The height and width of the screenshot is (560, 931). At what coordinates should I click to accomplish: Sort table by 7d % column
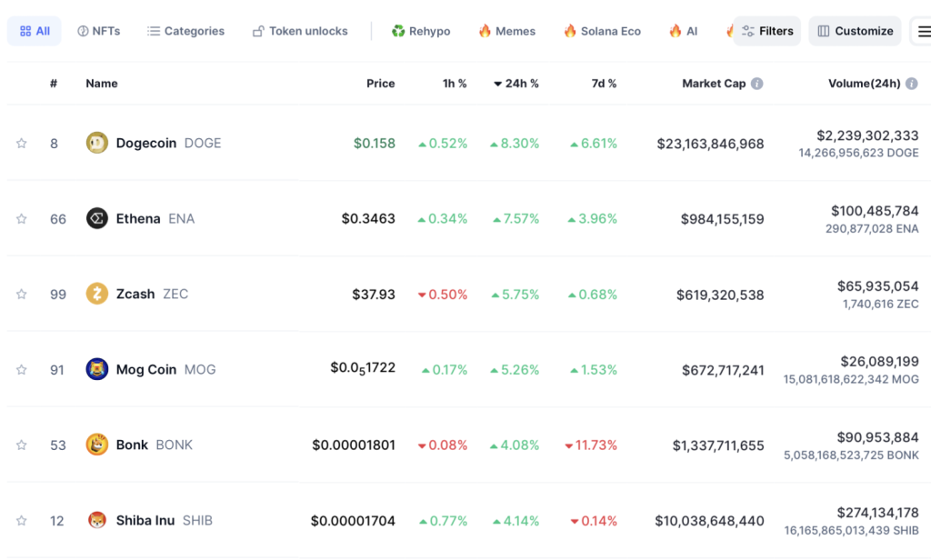[604, 84]
